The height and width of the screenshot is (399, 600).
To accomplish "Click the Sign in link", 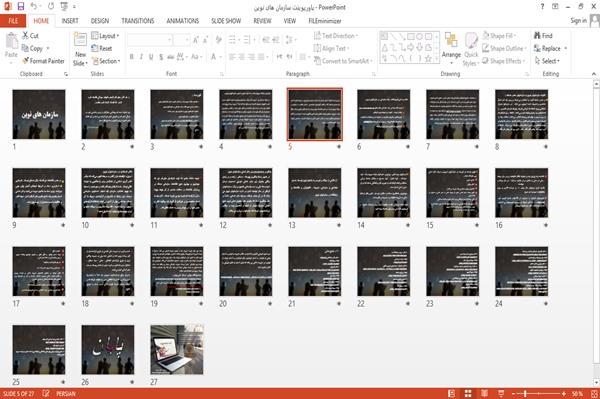I will click(x=579, y=21).
